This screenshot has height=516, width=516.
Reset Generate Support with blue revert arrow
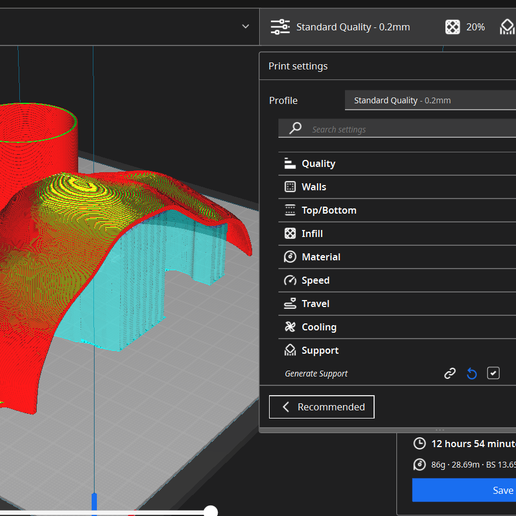tap(471, 373)
